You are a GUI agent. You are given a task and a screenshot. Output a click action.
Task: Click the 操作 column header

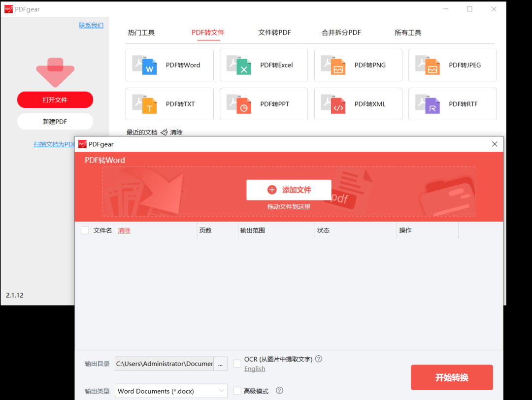(x=405, y=231)
